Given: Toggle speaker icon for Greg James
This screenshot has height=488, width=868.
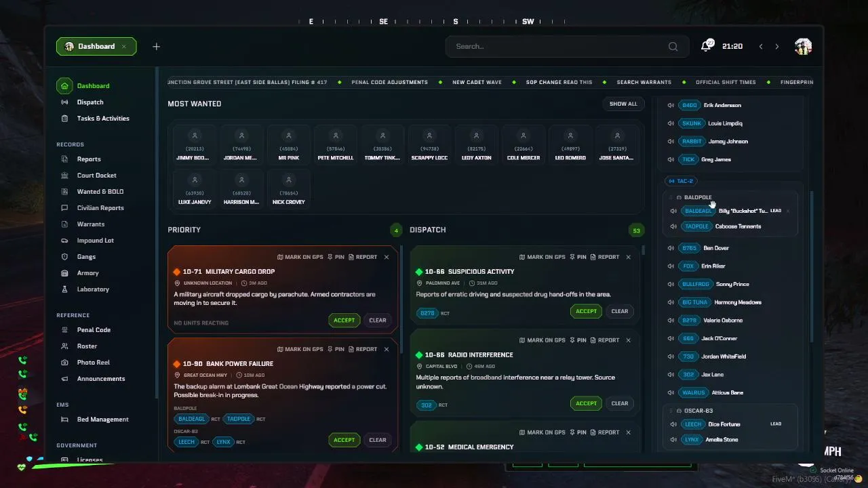Looking at the screenshot, I should pyautogui.click(x=671, y=159).
